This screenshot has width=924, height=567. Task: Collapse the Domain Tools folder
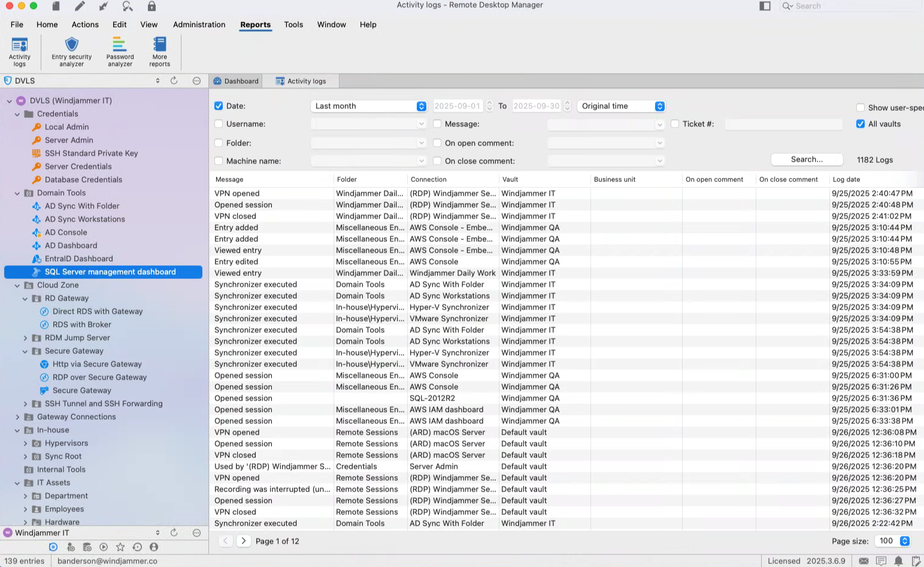(17, 193)
